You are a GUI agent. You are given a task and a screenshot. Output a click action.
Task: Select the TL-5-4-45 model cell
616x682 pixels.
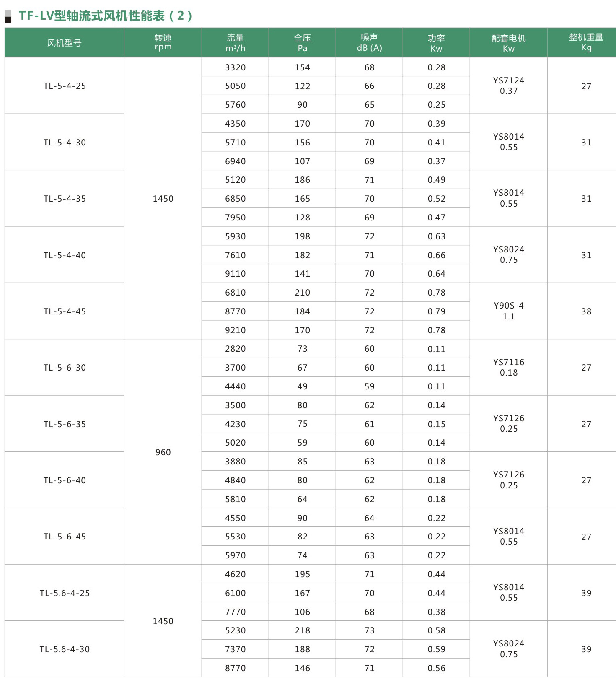[x=65, y=311]
